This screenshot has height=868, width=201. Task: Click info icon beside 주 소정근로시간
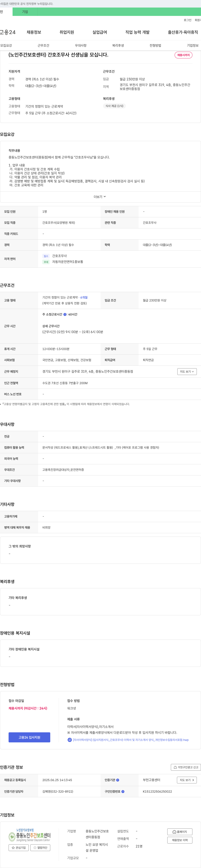coord(65,314)
